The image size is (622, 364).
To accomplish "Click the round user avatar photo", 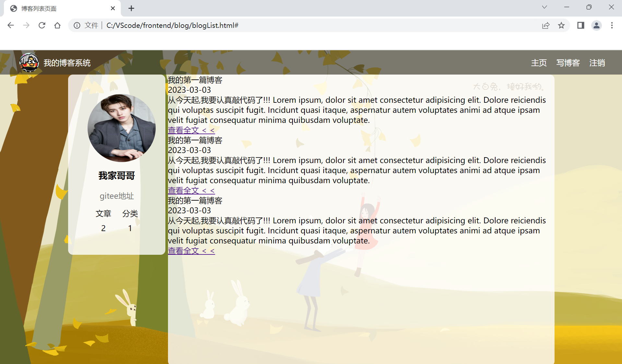I will pyautogui.click(x=122, y=128).
